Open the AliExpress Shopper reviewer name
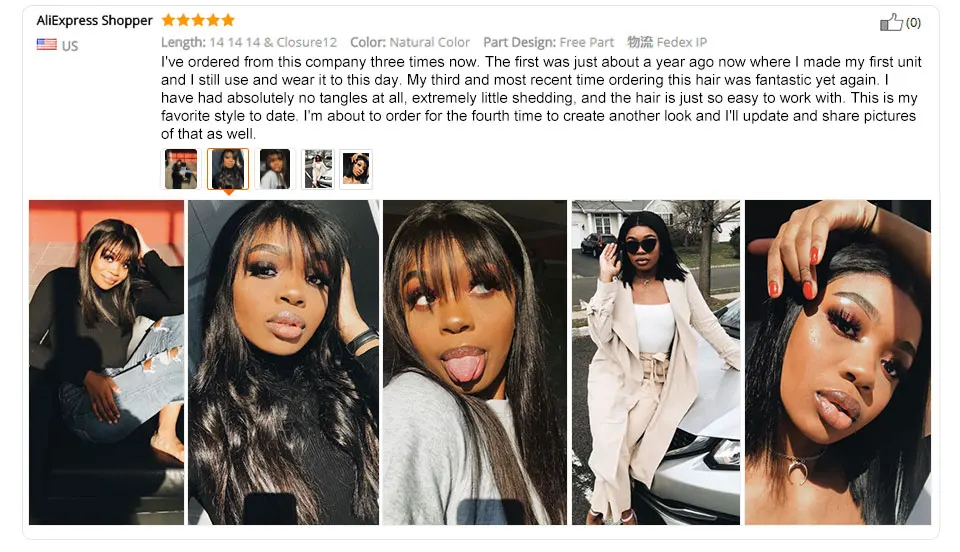960x552 pixels. click(94, 20)
